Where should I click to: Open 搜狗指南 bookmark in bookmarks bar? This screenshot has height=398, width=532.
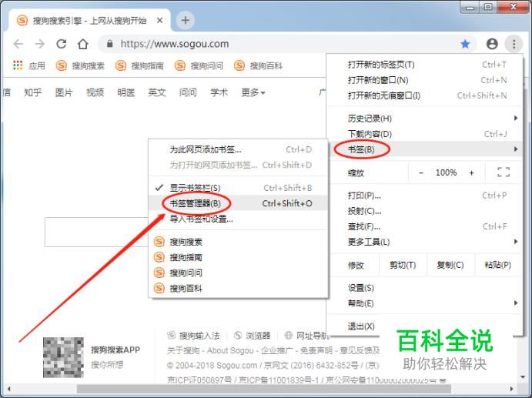point(139,65)
